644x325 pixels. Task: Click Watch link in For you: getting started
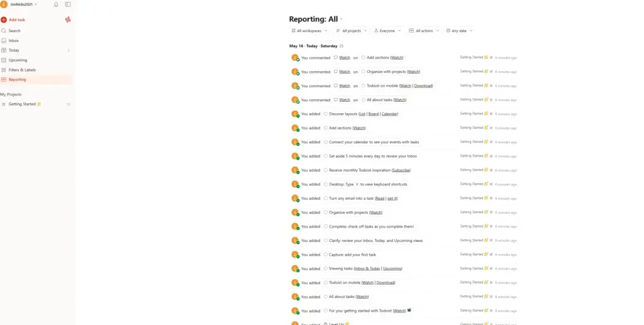[x=399, y=311]
